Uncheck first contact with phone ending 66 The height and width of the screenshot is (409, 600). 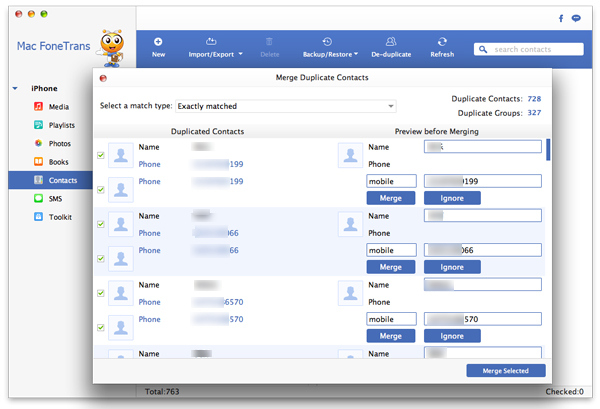tap(101, 224)
